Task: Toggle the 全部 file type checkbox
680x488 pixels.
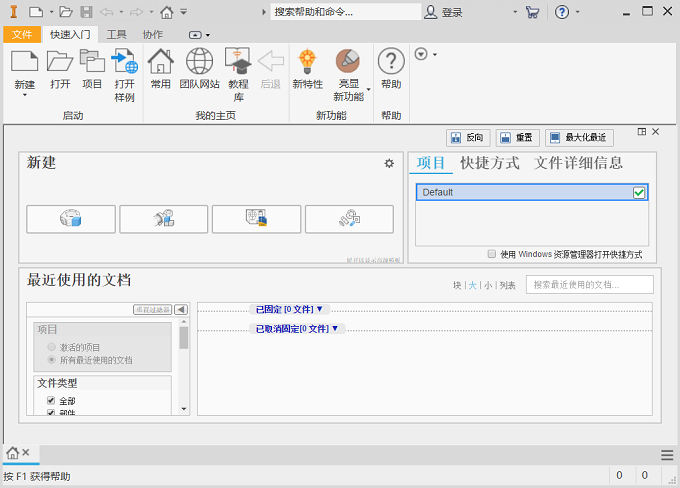Action: pos(51,400)
